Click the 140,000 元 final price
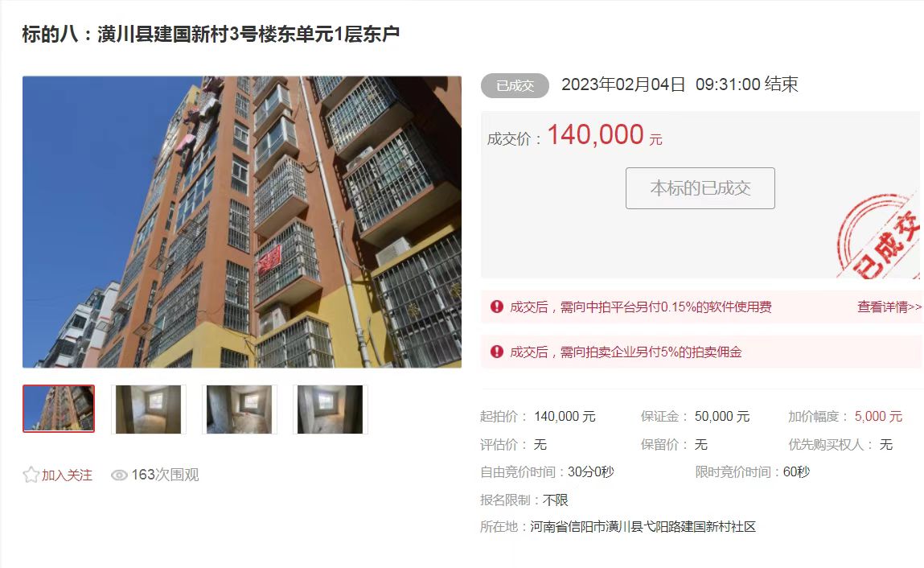This screenshot has height=568, width=924. click(x=606, y=135)
